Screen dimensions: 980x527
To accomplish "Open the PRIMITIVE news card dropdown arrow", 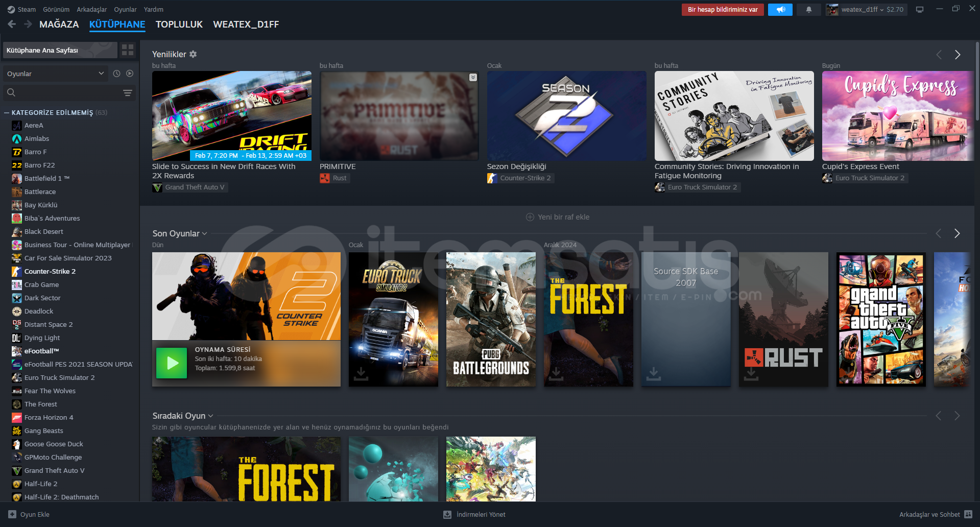I will tap(473, 77).
